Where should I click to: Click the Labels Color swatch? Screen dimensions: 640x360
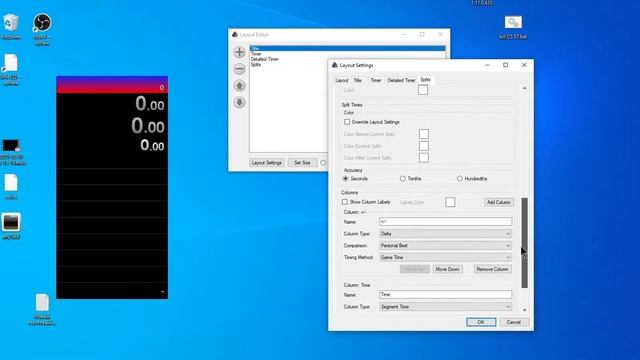(450, 202)
